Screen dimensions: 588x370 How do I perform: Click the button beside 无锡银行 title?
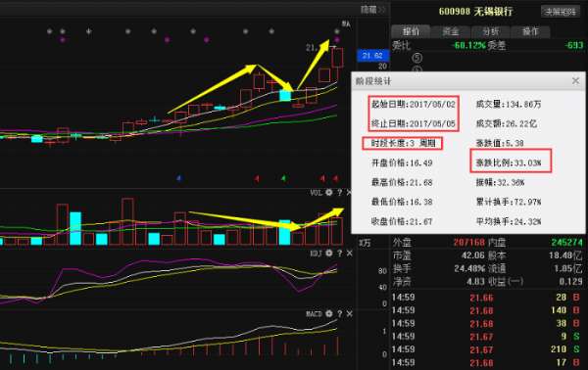coord(561,12)
